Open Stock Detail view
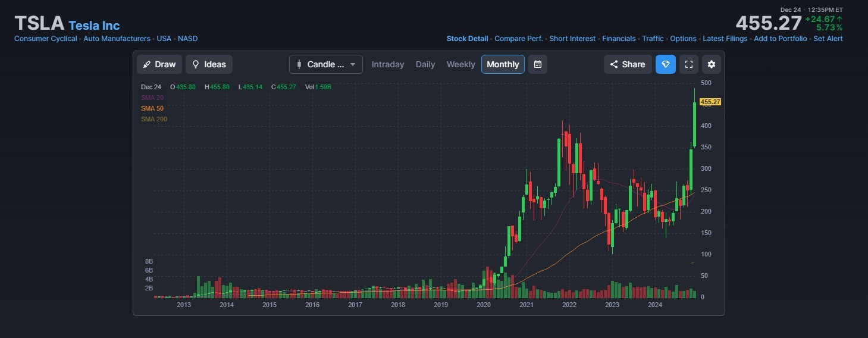The height and width of the screenshot is (338, 868). coord(467,39)
